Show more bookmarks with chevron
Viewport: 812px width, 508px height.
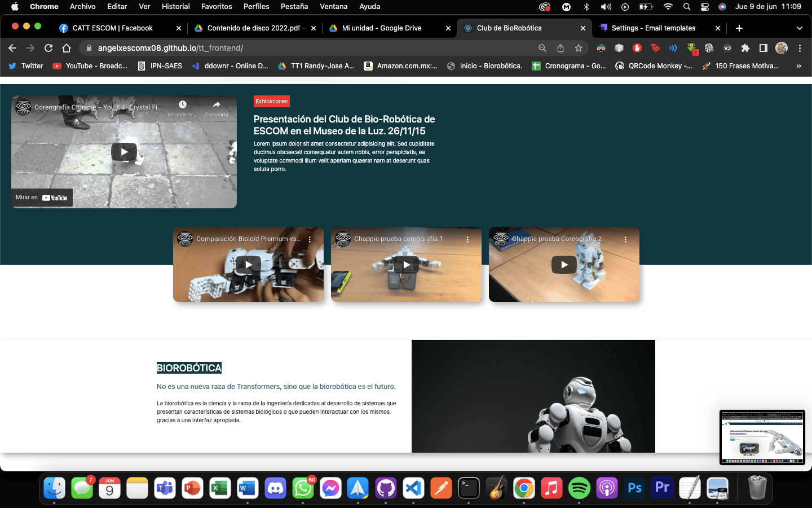click(x=799, y=66)
